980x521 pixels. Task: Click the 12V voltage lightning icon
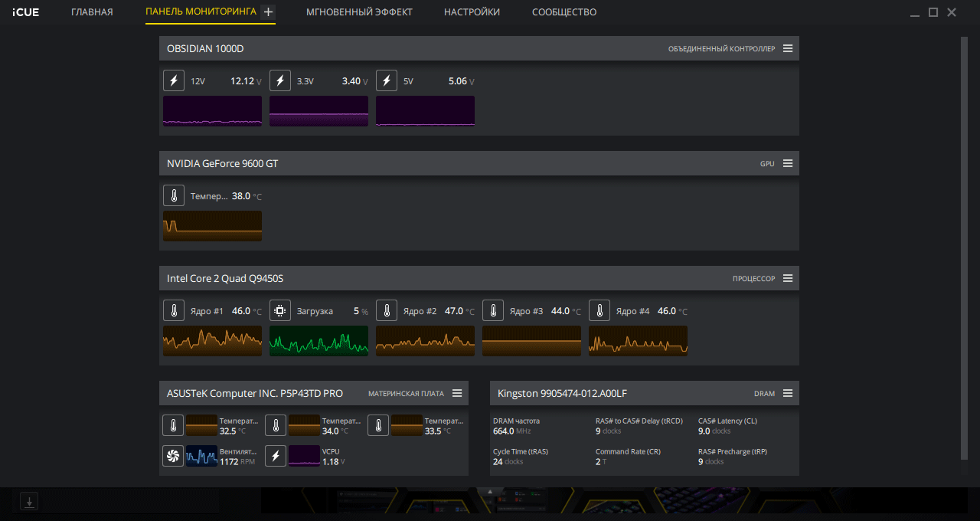pos(174,80)
